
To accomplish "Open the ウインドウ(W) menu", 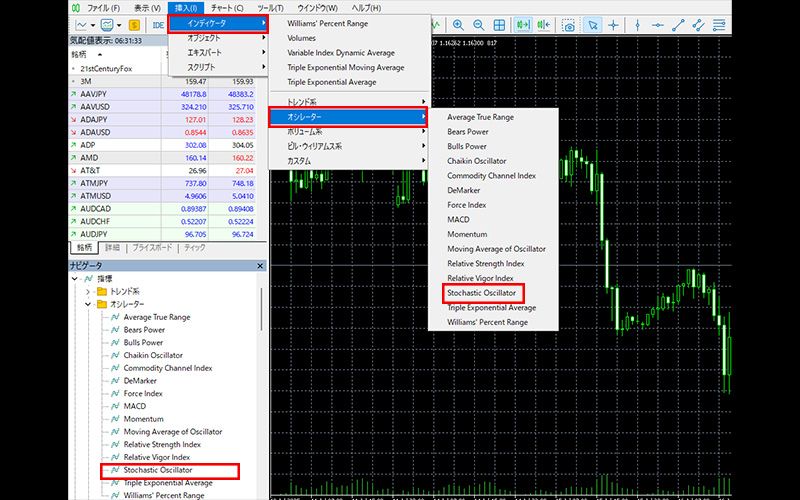I will (317, 8).
